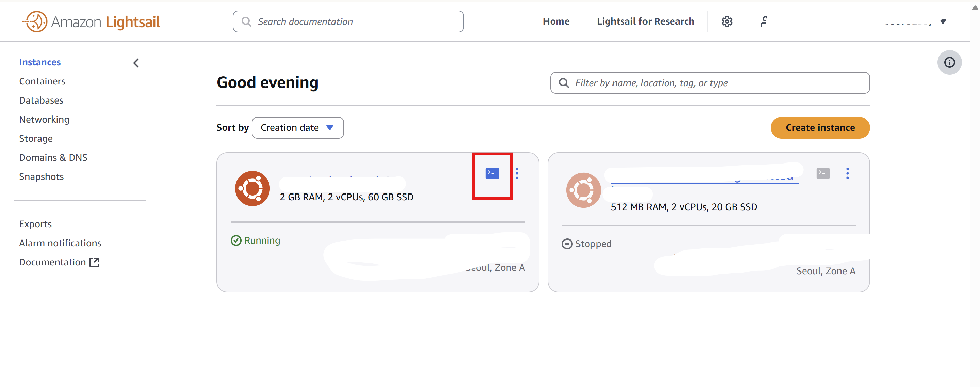Click the Home link in header
Screen dimensions: 980x387
tap(556, 21)
